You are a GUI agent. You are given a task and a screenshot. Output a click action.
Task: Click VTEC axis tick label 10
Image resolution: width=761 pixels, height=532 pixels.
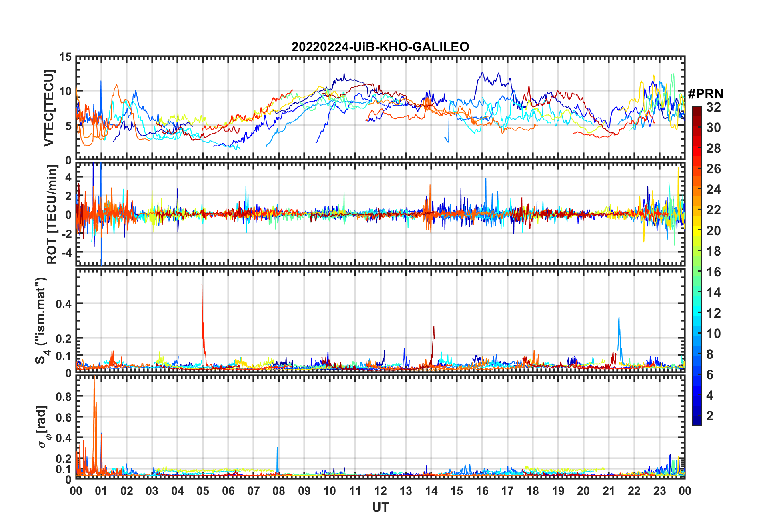[x=65, y=91]
